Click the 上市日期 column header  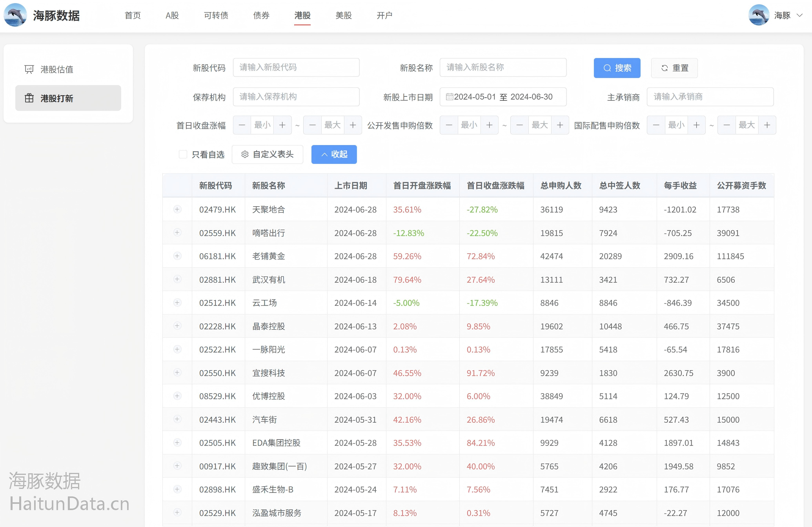coord(357,185)
